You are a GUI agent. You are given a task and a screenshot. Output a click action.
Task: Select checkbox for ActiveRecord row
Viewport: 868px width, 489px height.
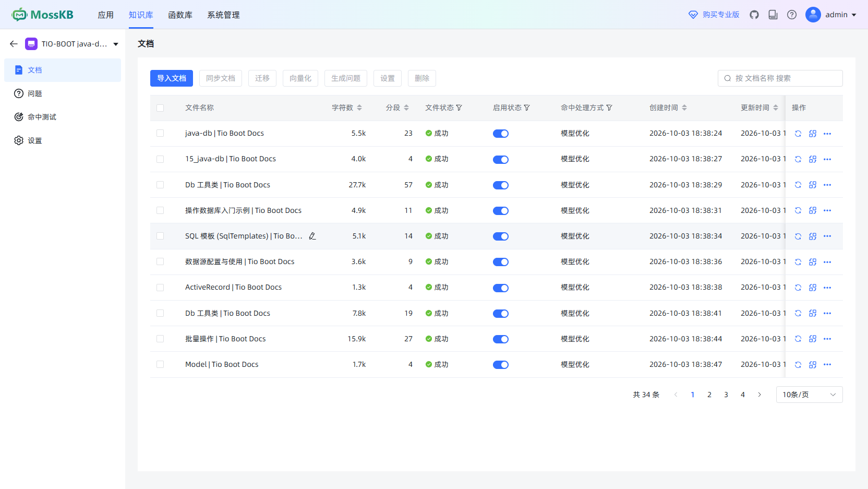160,288
